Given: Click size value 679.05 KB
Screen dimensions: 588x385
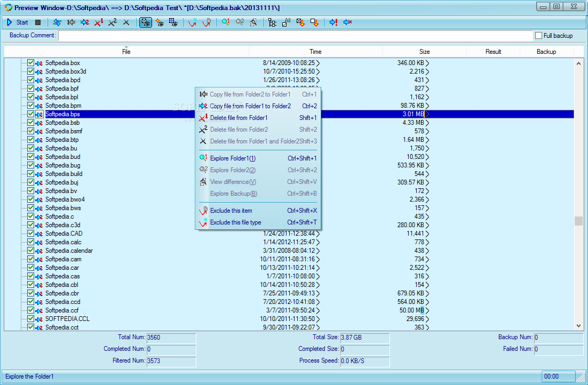Looking at the screenshot, I should 411,293.
